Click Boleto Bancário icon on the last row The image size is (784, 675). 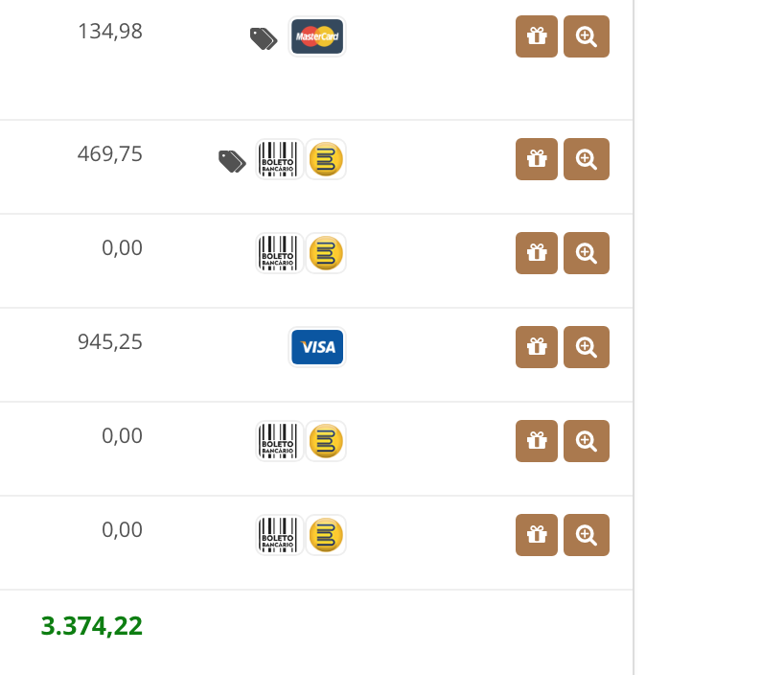pos(279,535)
